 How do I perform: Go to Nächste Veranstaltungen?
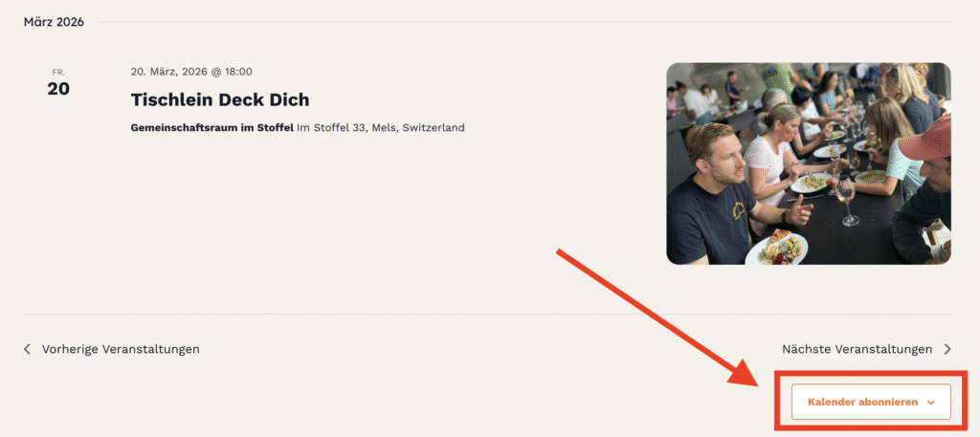pyautogui.click(x=857, y=349)
